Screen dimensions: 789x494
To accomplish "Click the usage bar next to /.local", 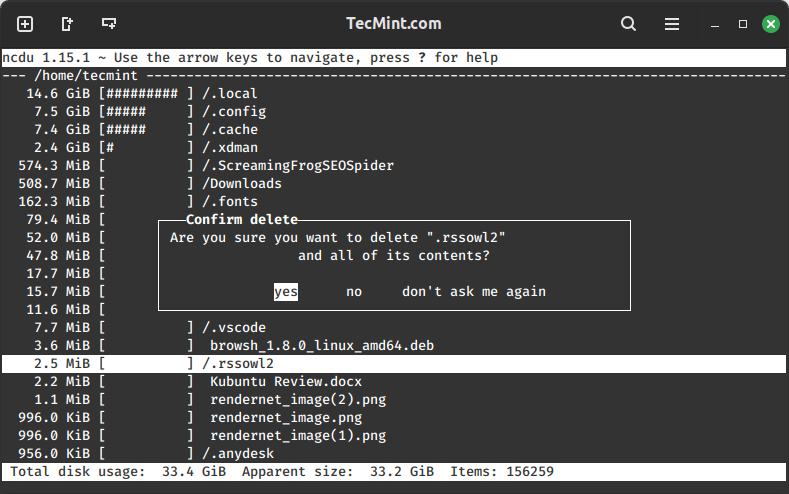I will 146,94.
